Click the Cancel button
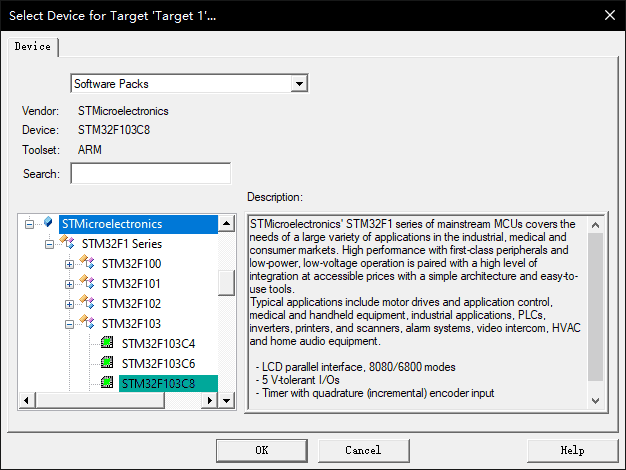 point(363,450)
